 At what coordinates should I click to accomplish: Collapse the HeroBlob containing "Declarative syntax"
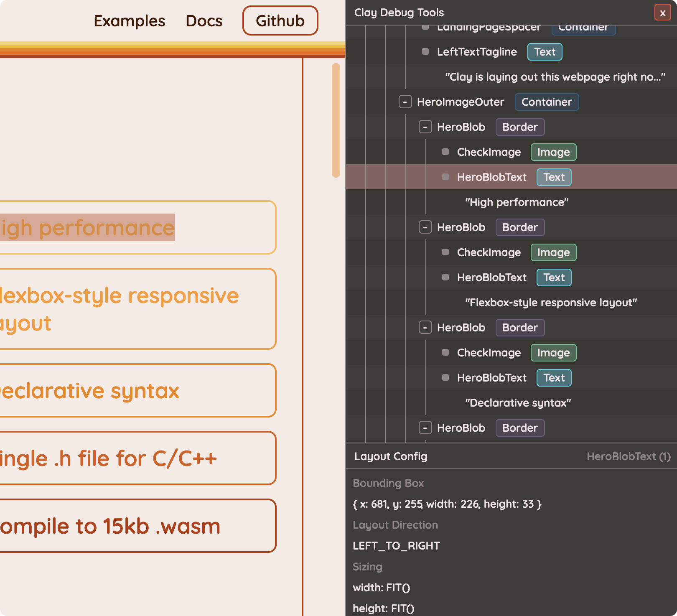point(425,328)
